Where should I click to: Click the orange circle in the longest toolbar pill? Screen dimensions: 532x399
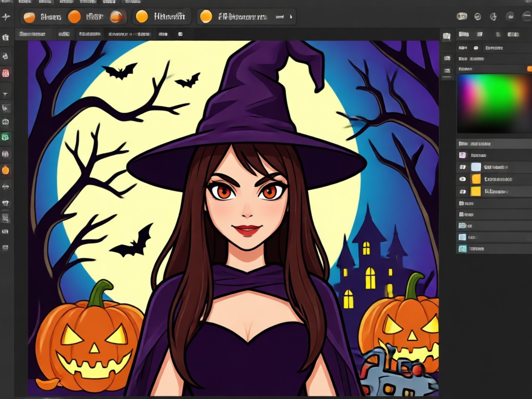[x=206, y=16]
